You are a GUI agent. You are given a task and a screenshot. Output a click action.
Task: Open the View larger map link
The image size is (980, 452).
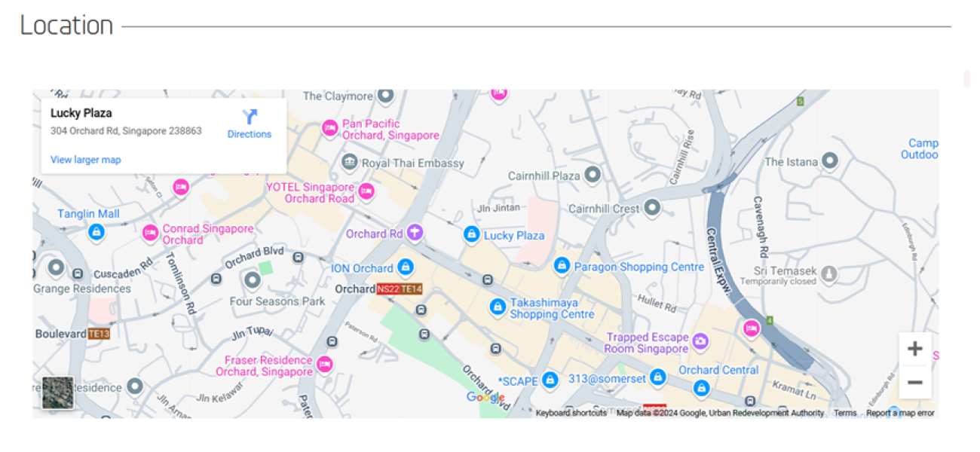tap(85, 160)
